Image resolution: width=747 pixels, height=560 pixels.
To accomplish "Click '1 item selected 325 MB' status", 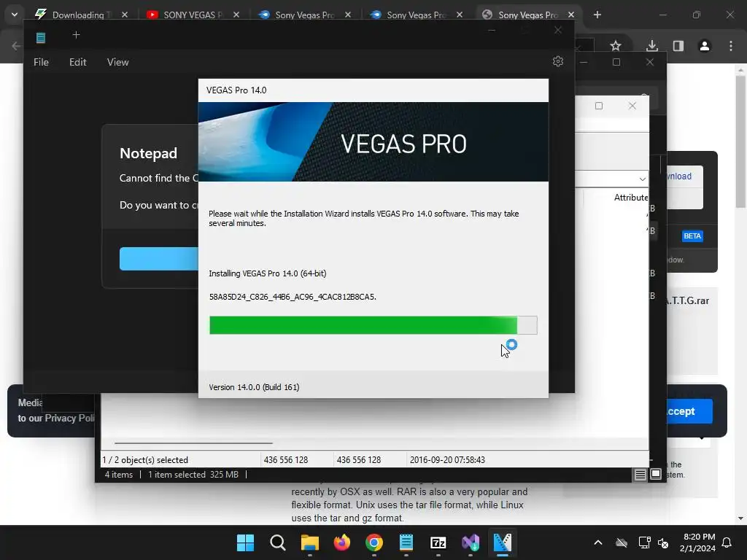I will (x=193, y=474).
